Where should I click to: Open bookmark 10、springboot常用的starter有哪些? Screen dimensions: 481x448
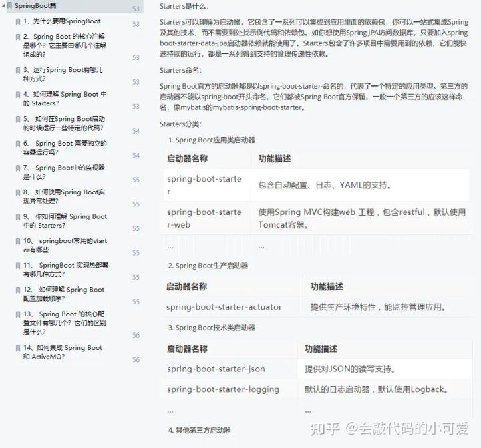65,245
